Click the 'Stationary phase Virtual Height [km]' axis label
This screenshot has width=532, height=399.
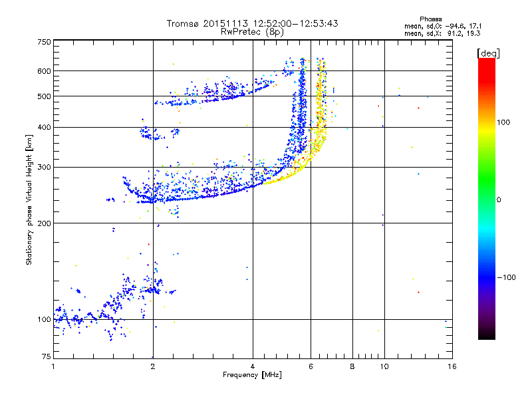(x=29, y=200)
